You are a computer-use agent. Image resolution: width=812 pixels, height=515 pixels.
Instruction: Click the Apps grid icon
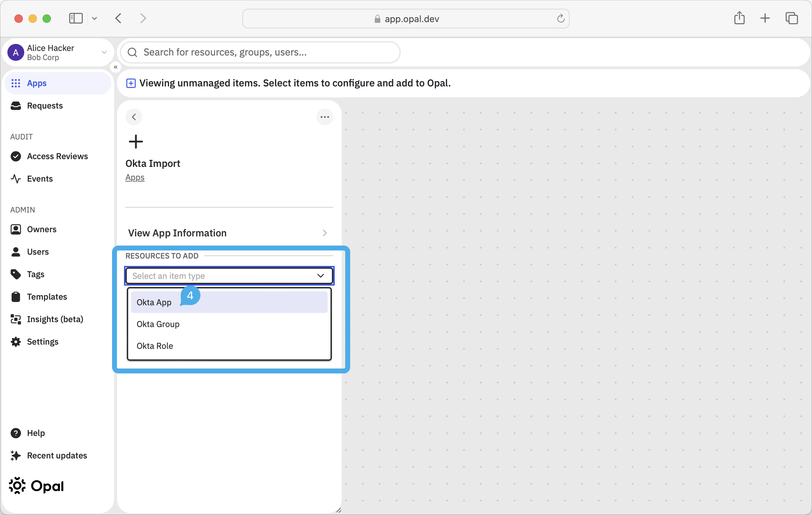pos(16,83)
